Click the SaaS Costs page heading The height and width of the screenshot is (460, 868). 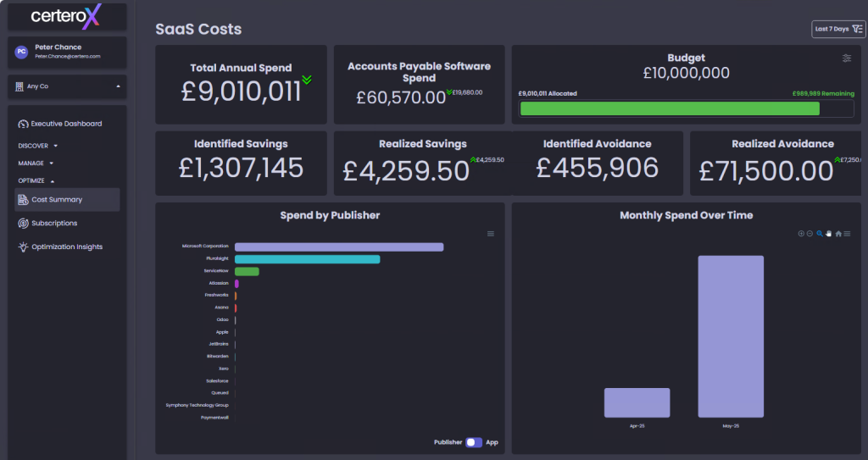coord(198,29)
